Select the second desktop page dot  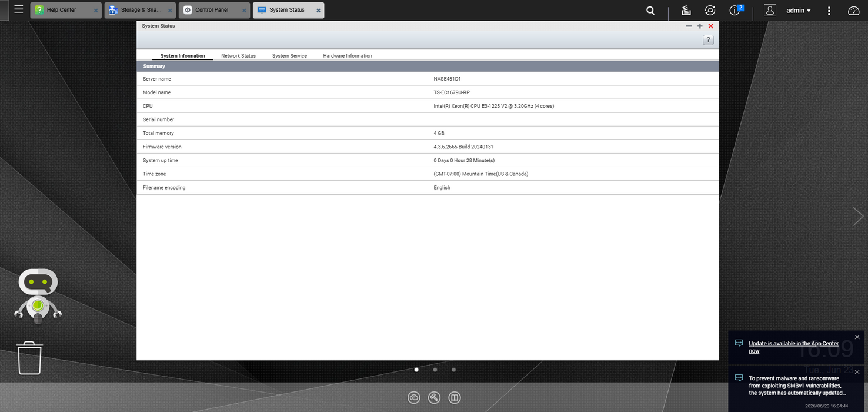tap(435, 370)
